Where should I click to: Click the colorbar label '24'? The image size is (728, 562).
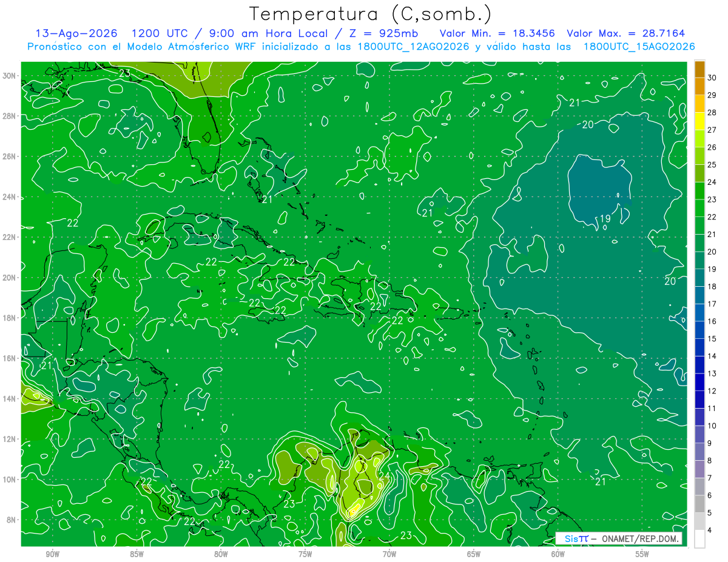[712, 182]
